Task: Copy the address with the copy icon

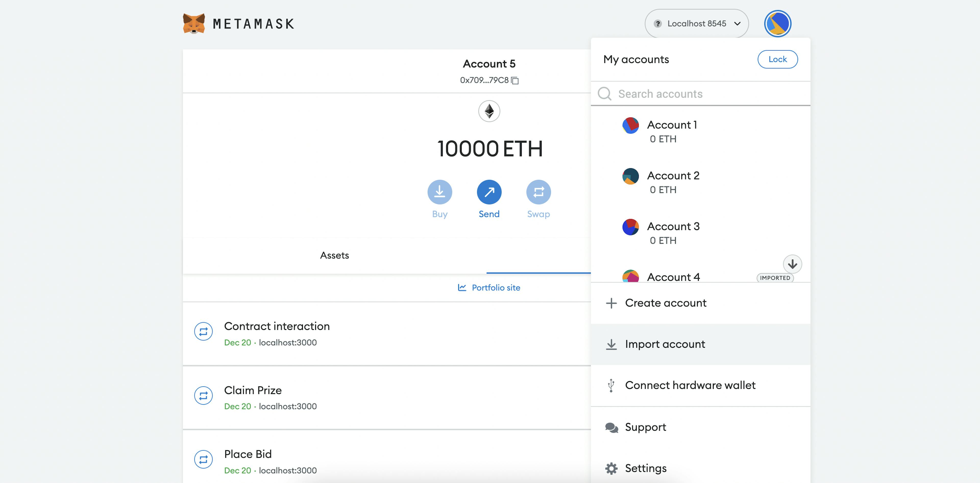Action: (x=515, y=80)
